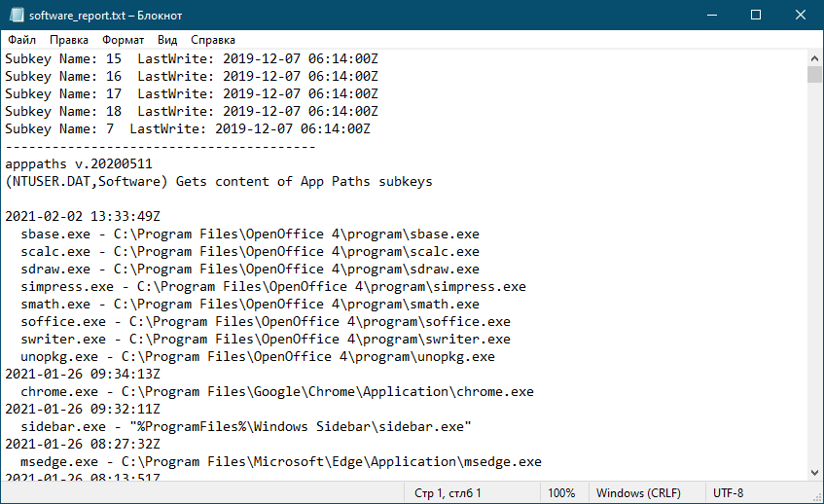Open the Правка menu

pyautogui.click(x=69, y=40)
